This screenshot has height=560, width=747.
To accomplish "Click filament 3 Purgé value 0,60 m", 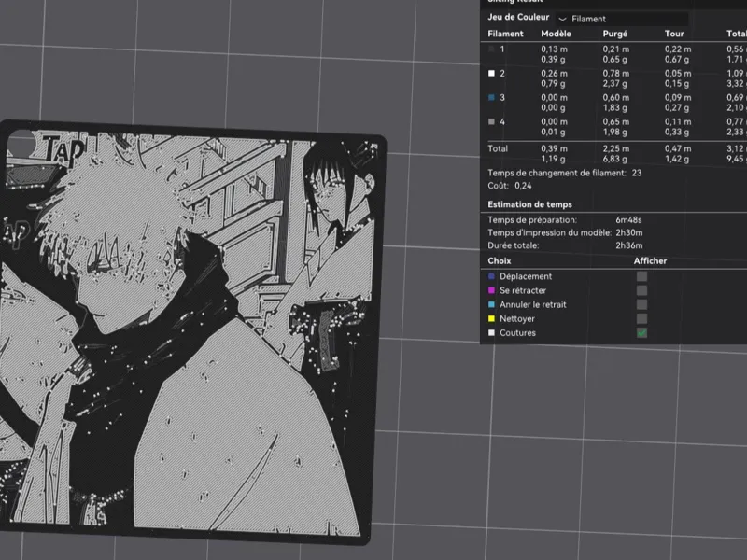I will tap(615, 98).
